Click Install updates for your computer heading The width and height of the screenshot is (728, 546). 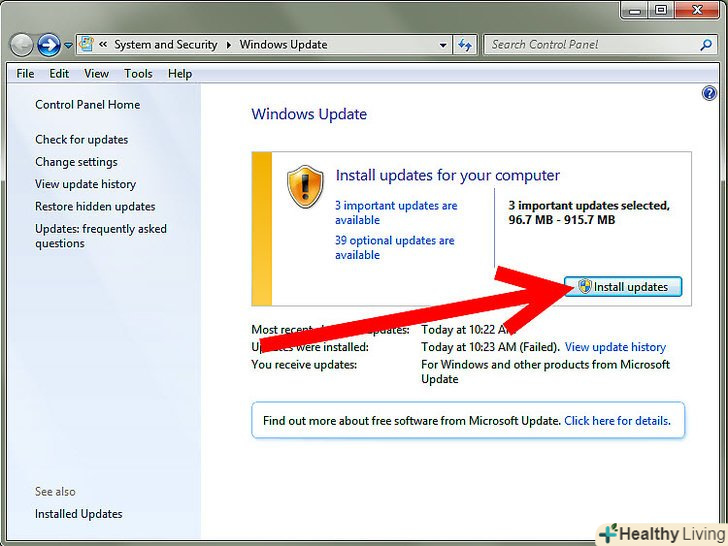(x=448, y=175)
